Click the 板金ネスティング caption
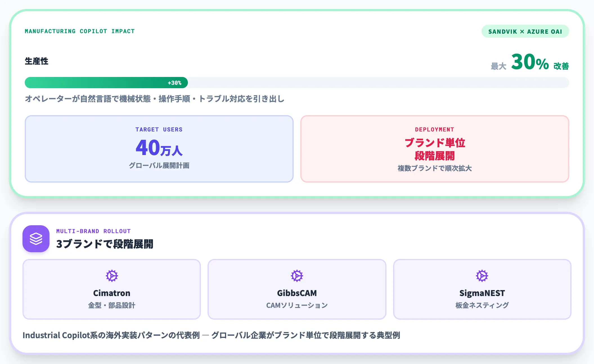Image resolution: width=594 pixels, height=364 pixels. coord(482,305)
